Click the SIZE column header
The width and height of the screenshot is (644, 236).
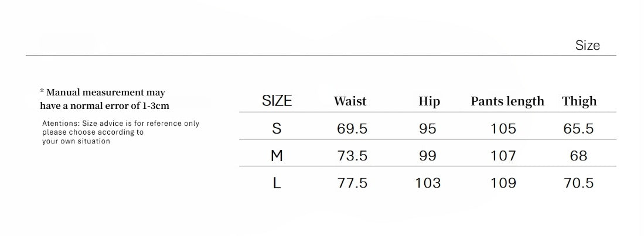point(277,101)
